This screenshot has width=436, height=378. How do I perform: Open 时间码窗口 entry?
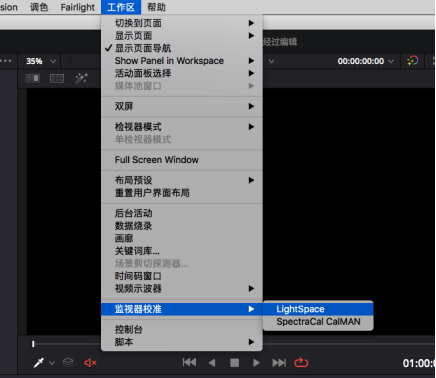182,276
